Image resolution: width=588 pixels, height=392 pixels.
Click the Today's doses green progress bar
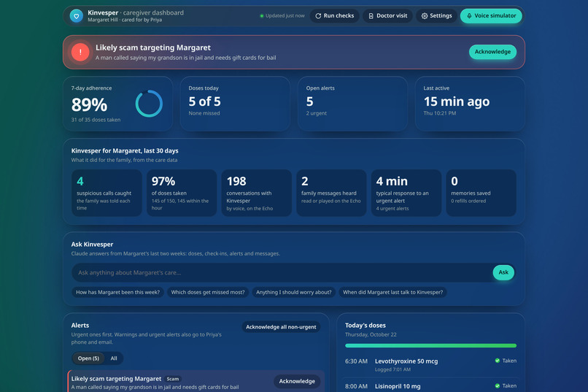pyautogui.click(x=430, y=345)
